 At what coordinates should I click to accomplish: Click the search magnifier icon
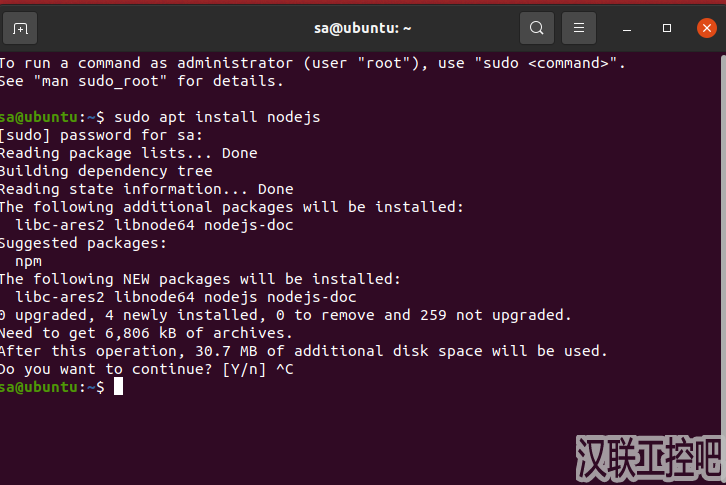pyautogui.click(x=537, y=28)
